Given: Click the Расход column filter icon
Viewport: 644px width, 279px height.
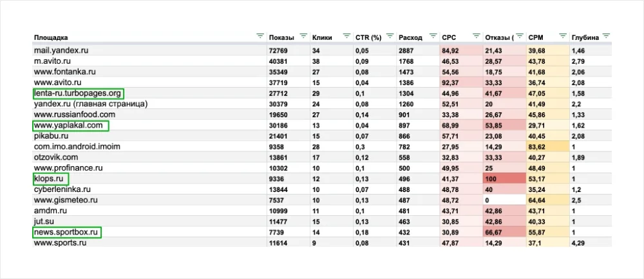Looking at the screenshot, I should [x=433, y=36].
